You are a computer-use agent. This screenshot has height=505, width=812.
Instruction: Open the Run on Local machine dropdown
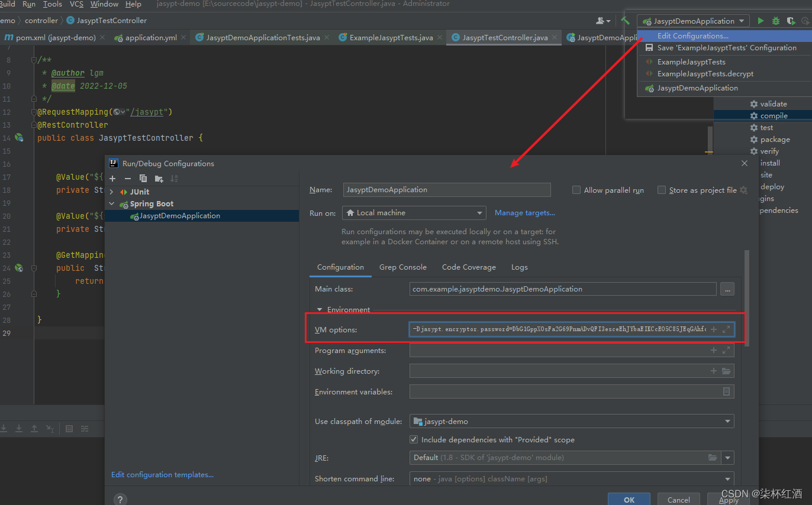(414, 213)
